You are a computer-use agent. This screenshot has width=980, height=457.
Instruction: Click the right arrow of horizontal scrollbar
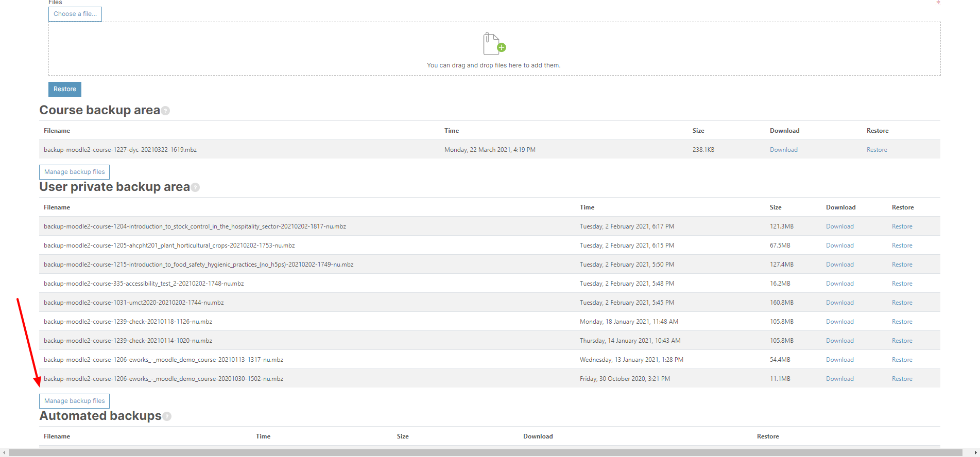pos(975,453)
